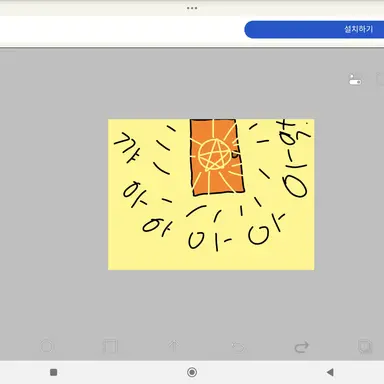Open the pages icon in bottom toolbar

pos(110,346)
